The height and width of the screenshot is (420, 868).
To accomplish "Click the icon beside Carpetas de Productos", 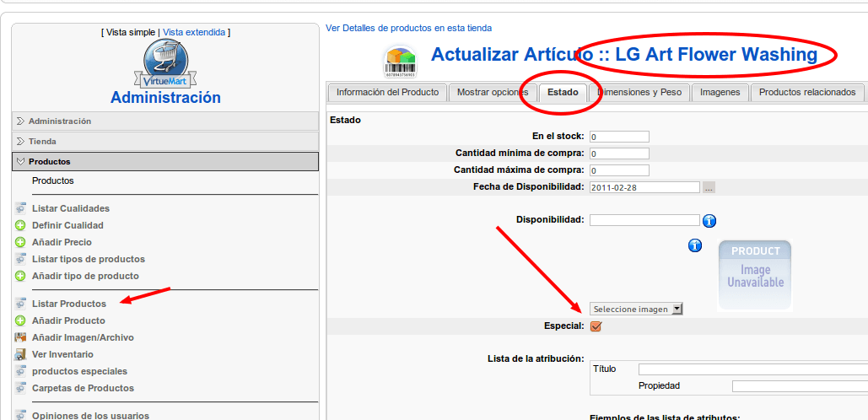I will pos(20,388).
